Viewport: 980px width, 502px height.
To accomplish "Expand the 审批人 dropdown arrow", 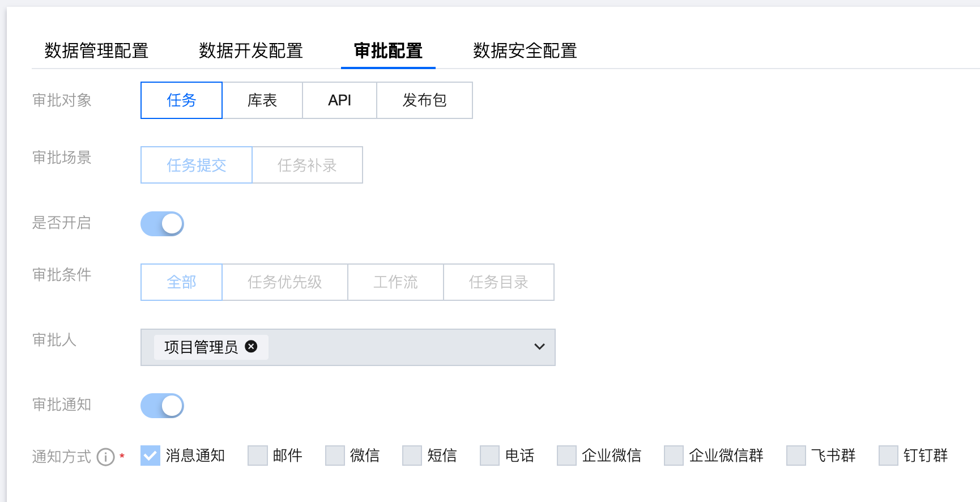I will (539, 347).
